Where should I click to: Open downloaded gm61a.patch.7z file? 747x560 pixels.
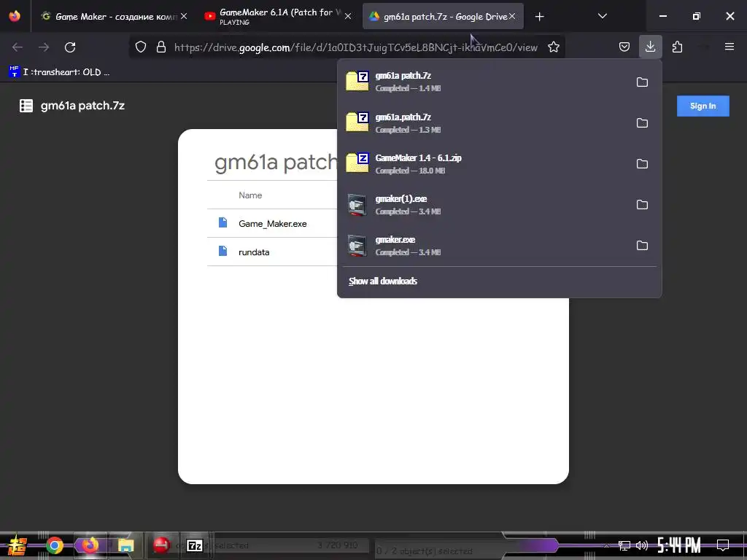484,122
